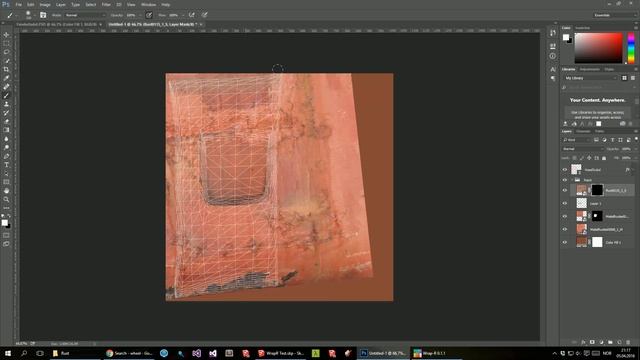Select the Rectangular Marquee tool
Screen dimensions: 640x360
click(6, 44)
